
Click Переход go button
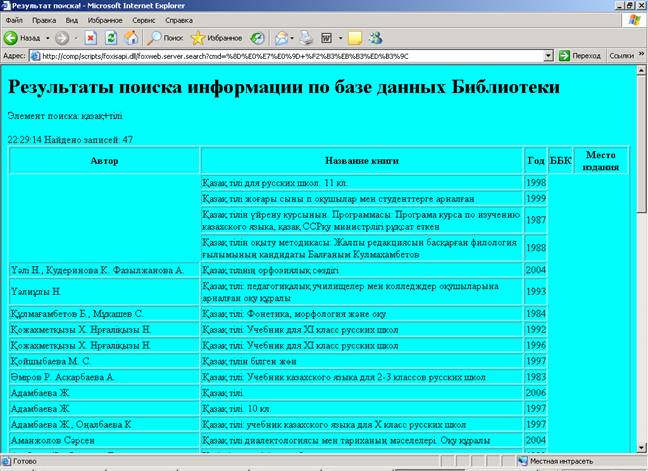[579, 56]
